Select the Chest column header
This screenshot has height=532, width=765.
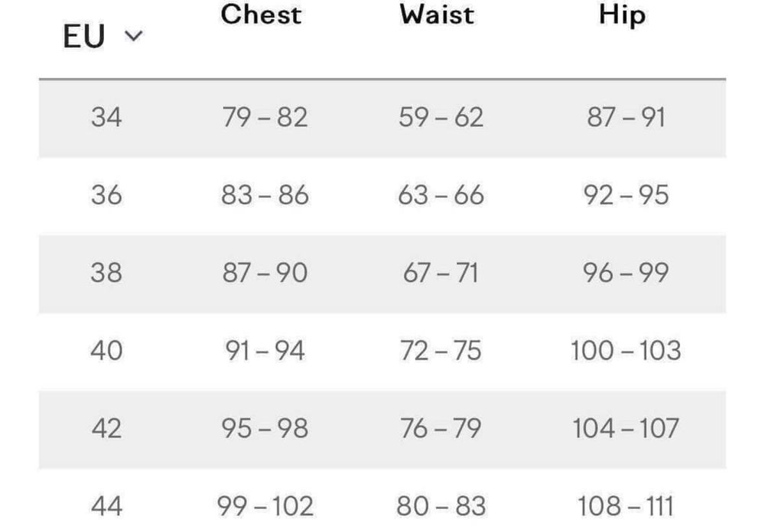click(261, 15)
